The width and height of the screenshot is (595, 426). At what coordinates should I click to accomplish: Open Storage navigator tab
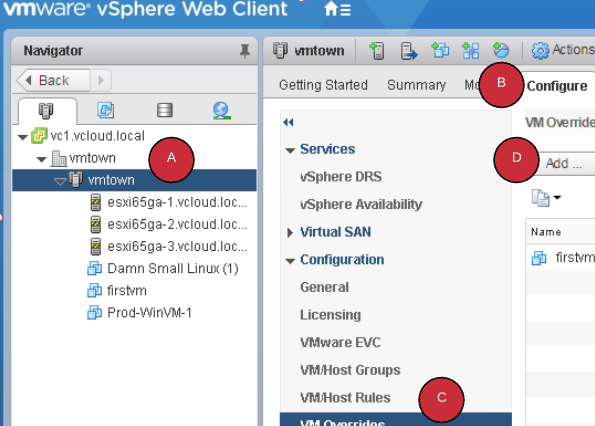165,110
